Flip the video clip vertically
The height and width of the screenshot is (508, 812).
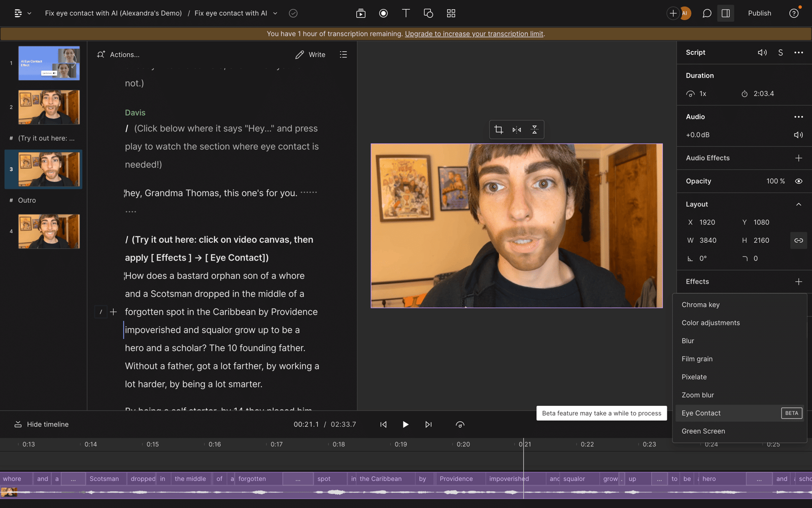click(x=534, y=130)
